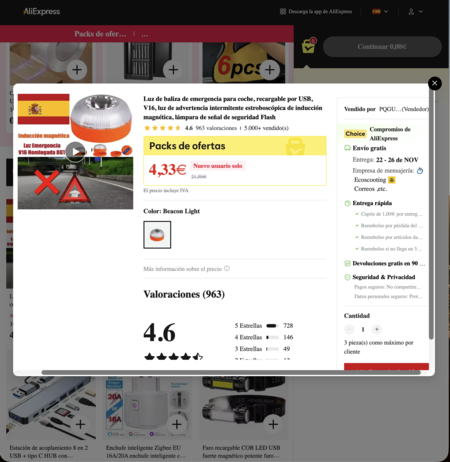Click the Valoraciones (963) heading

coord(184,294)
